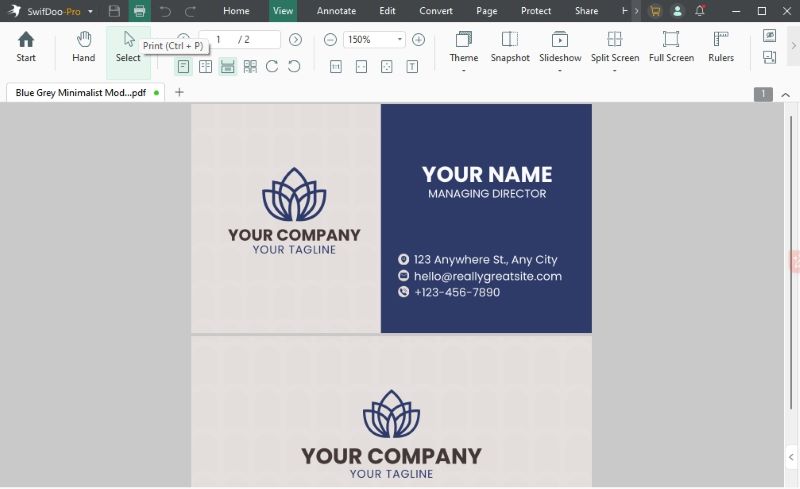The image size is (800, 489).
Task: Toggle two-page continuous scrolling mode
Action: tap(250, 66)
